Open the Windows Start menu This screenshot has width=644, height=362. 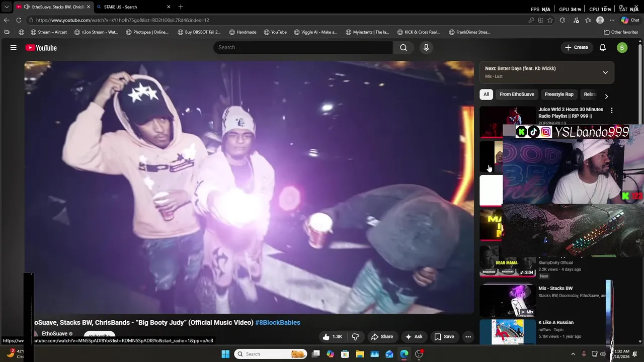pyautogui.click(x=225, y=354)
